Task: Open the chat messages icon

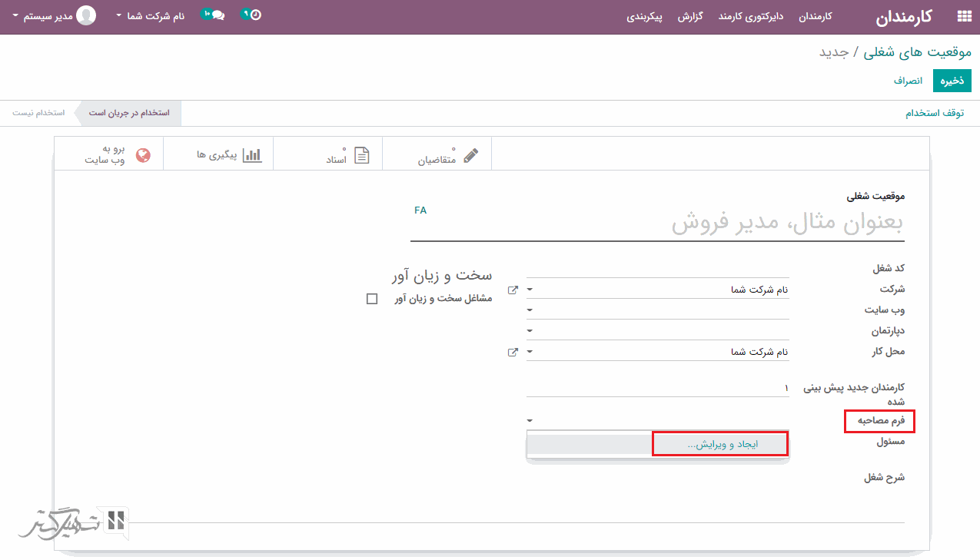Action: (216, 15)
